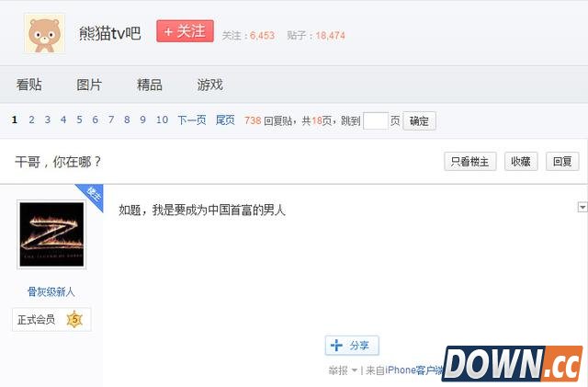
Task: Show only the original poster's posts 只看楼主
Action: pyautogui.click(x=470, y=162)
